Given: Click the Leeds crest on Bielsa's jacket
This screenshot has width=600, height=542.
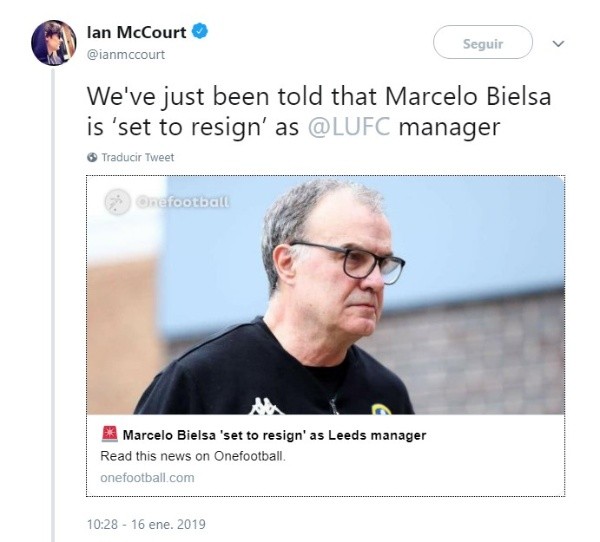Looking at the screenshot, I should point(382,409).
